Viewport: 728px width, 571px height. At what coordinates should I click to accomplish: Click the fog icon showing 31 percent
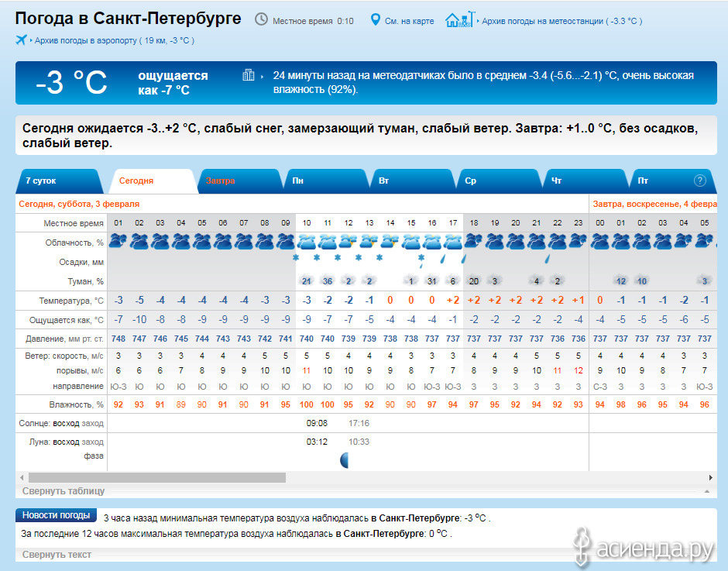tap(432, 280)
